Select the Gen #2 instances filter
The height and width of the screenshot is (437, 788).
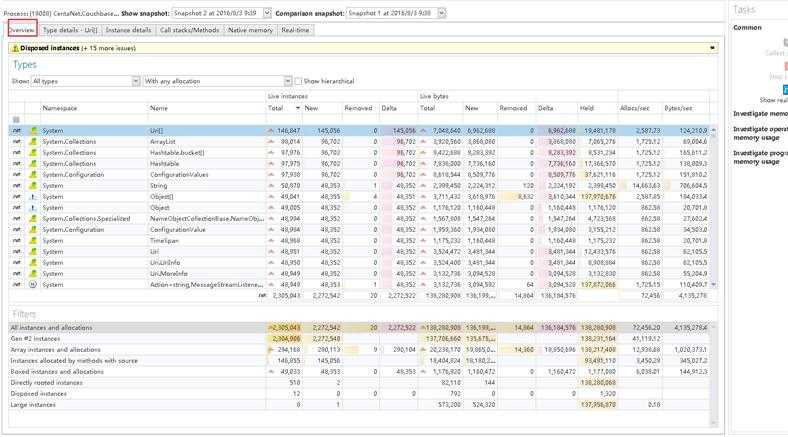pyautogui.click(x=35, y=338)
